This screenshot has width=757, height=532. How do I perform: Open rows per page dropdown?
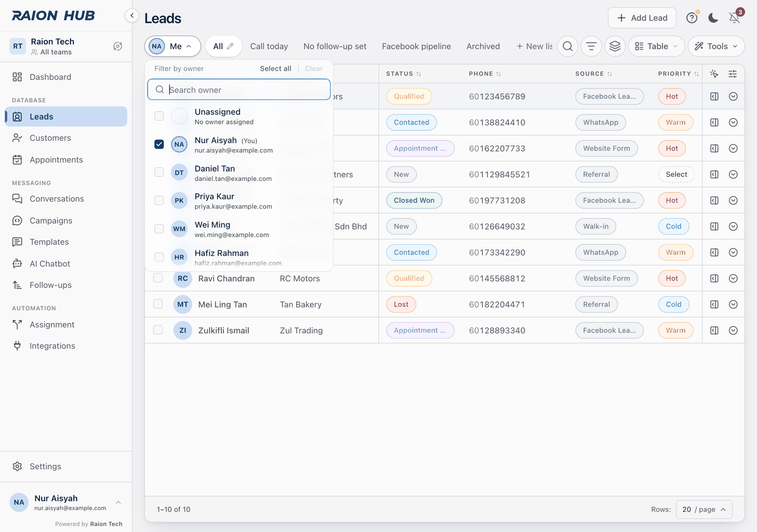pos(704,509)
